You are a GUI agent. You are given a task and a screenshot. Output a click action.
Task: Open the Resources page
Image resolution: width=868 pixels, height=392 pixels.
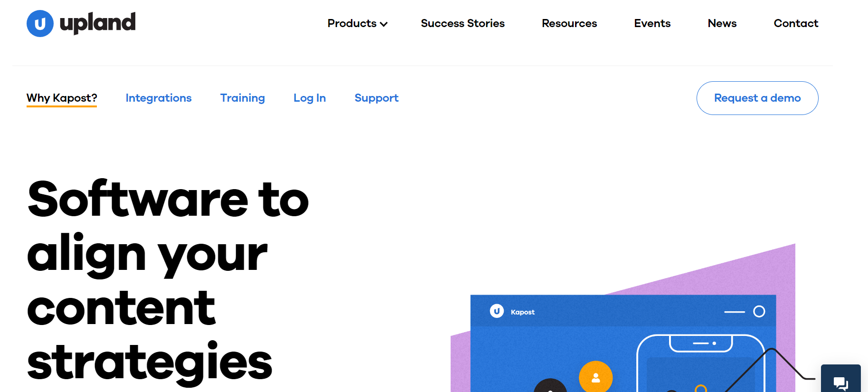pos(569,23)
